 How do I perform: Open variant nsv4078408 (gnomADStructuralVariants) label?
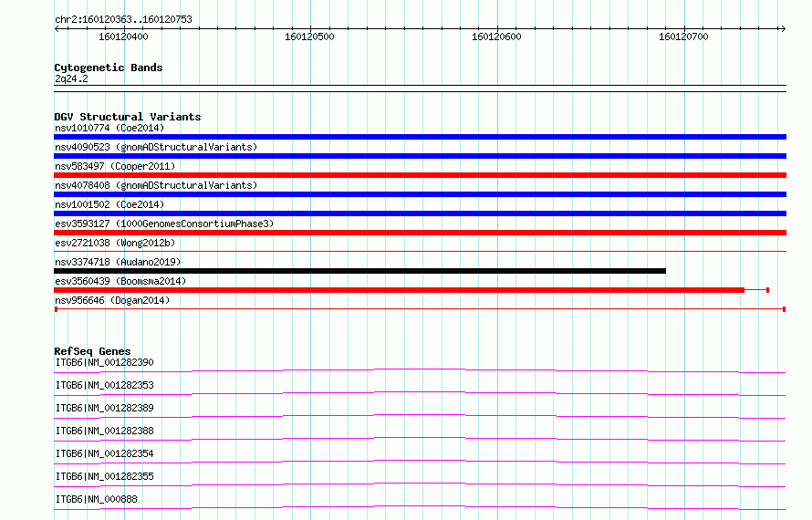(156, 185)
